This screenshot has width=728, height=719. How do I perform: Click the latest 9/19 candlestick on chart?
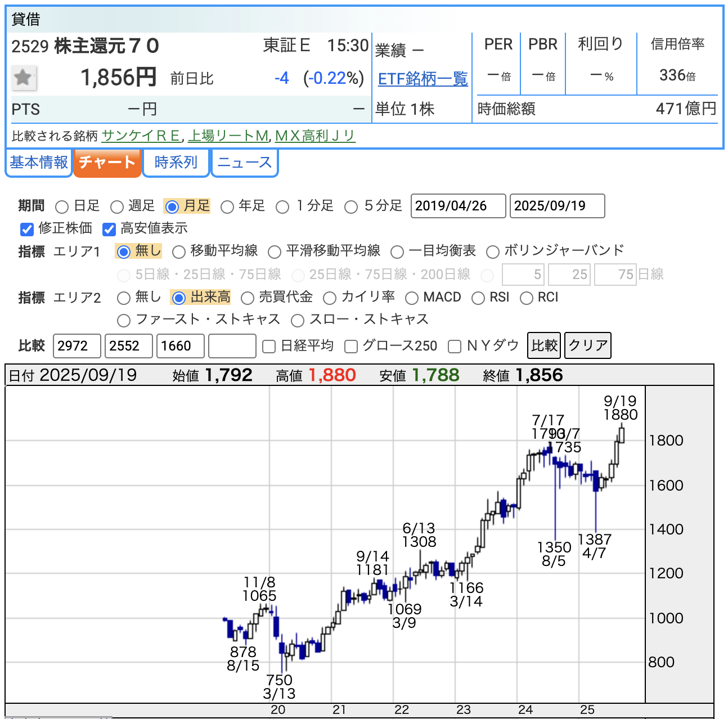622,434
